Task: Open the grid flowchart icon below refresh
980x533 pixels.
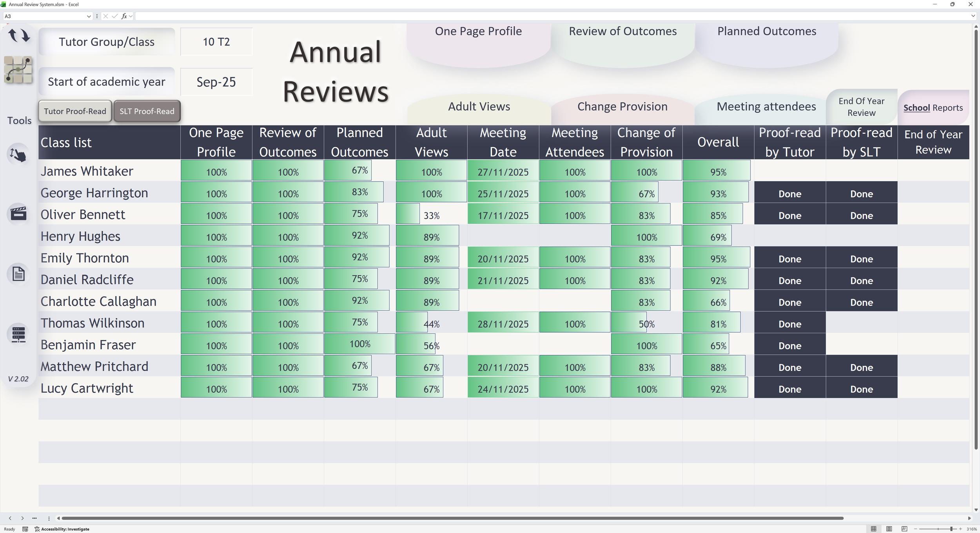Action: [18, 69]
